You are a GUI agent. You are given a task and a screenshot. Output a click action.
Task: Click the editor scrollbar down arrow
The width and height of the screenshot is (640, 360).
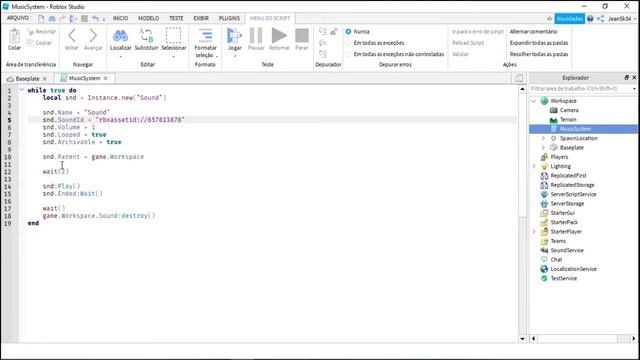[522, 338]
